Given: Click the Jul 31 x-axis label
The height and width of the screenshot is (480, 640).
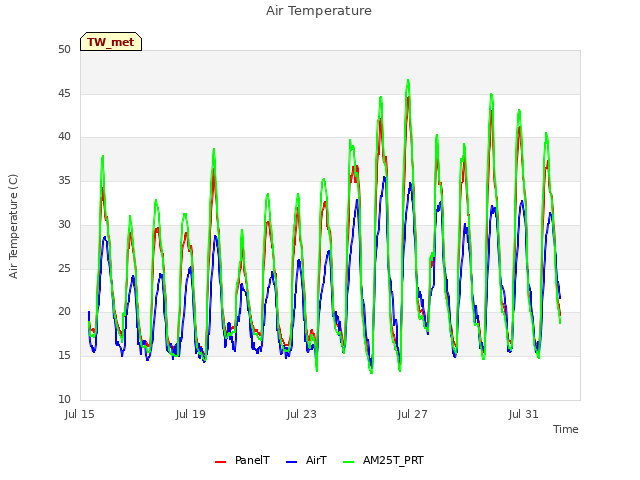Looking at the screenshot, I should coord(524,414).
